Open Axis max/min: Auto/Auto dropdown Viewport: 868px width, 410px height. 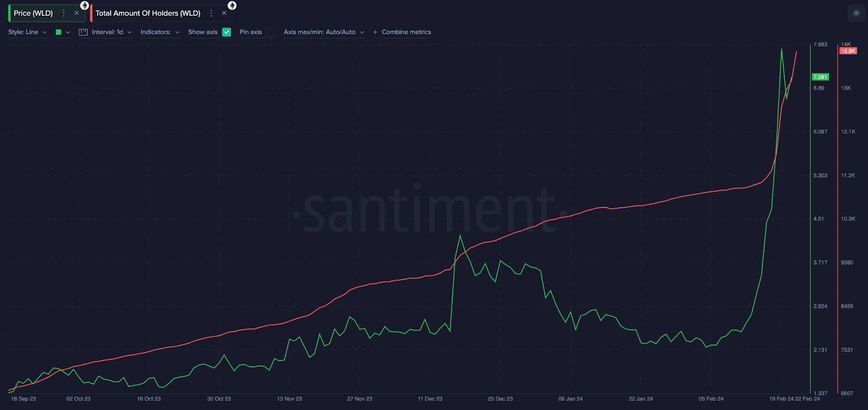(324, 32)
